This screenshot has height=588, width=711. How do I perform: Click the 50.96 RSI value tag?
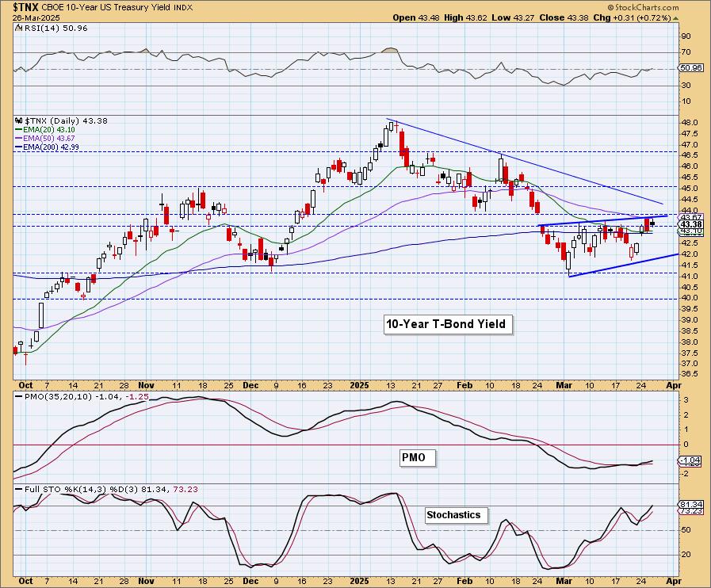click(x=691, y=68)
